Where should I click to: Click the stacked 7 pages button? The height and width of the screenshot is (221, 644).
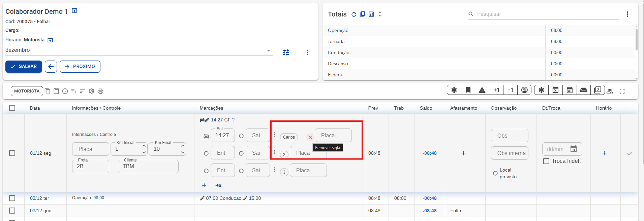[x=597, y=90]
